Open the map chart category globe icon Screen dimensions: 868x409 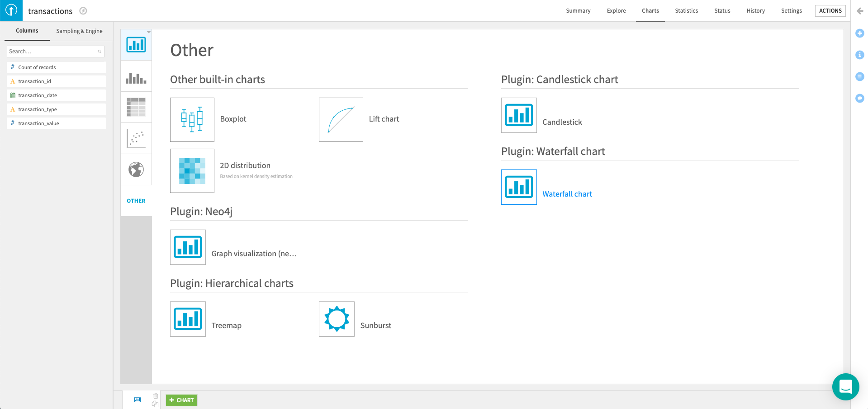(136, 169)
